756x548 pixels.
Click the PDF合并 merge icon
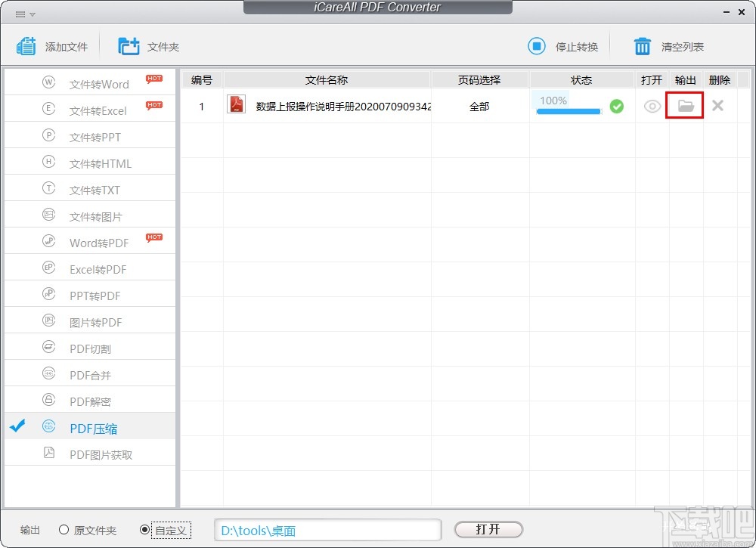(x=48, y=373)
